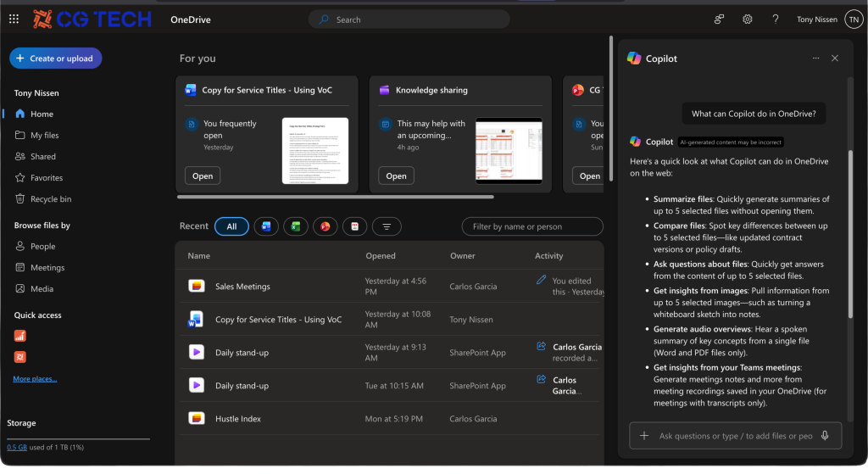Click the Sales Meetings file icon
The height and width of the screenshot is (474, 868).
[196, 286]
